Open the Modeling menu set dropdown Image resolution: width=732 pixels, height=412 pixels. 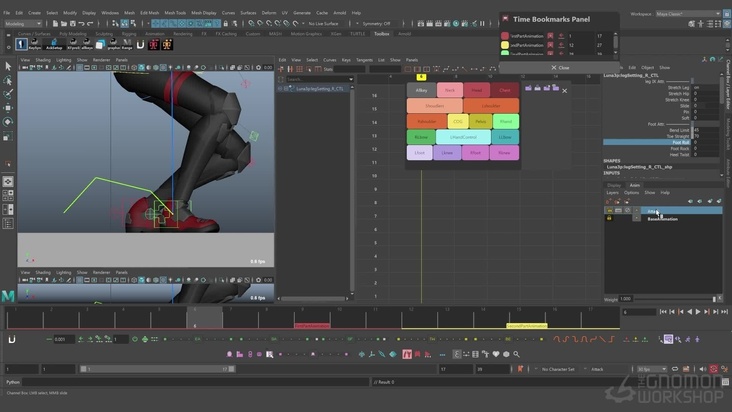click(x=28, y=22)
